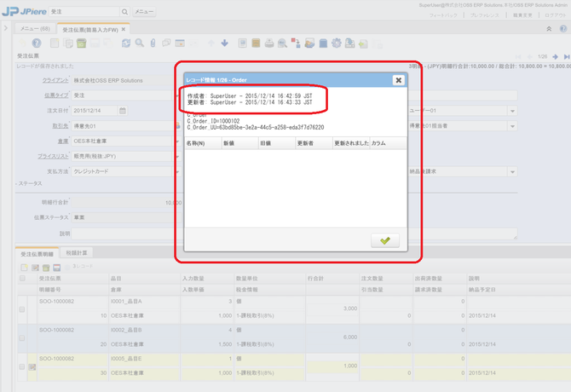
Task: Click the クライアント field label link
Action: (55, 80)
